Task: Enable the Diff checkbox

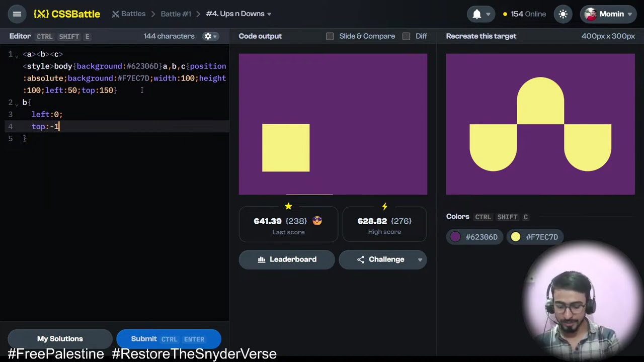Action: click(x=406, y=36)
